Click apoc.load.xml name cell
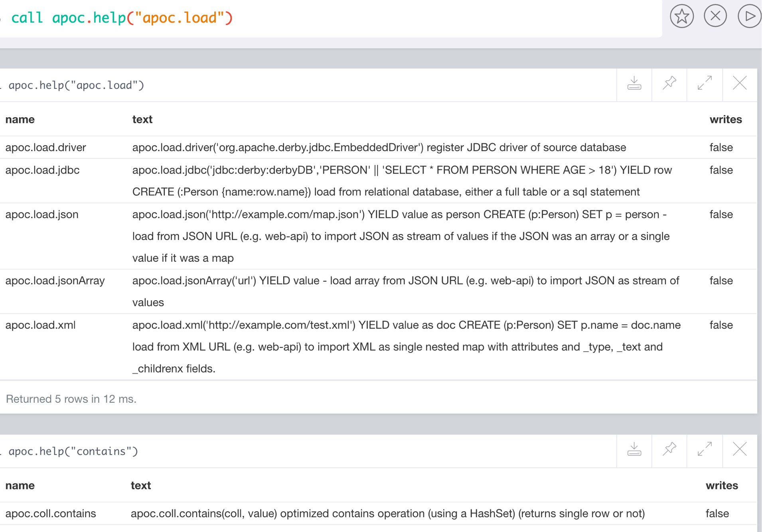The width and height of the screenshot is (762, 532). (x=40, y=325)
